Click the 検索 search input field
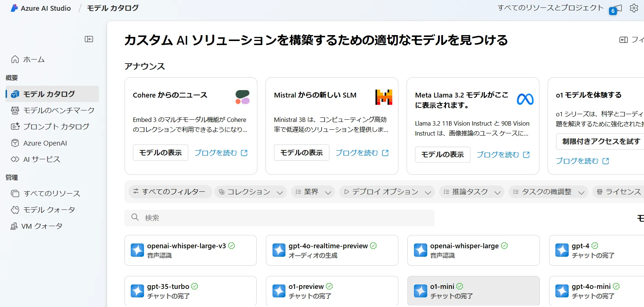Screen dimensions: 644x307 click(x=280, y=218)
